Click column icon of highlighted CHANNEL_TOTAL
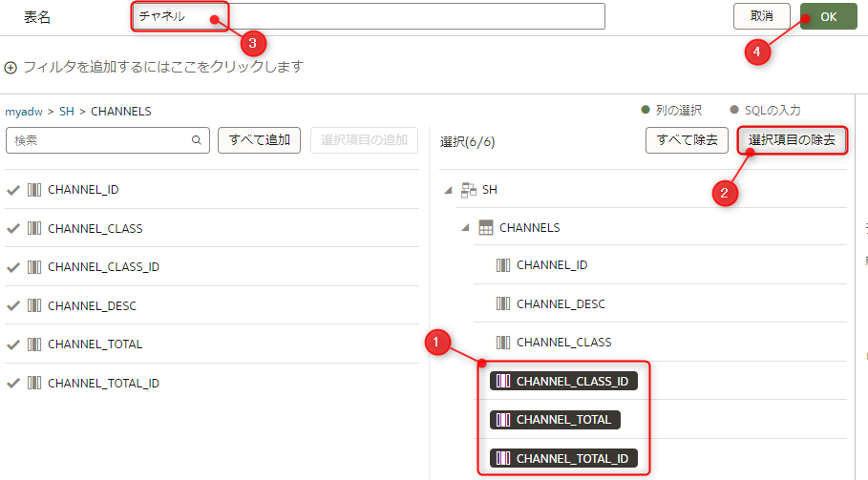This screenshot has height=480, width=868. point(503,420)
